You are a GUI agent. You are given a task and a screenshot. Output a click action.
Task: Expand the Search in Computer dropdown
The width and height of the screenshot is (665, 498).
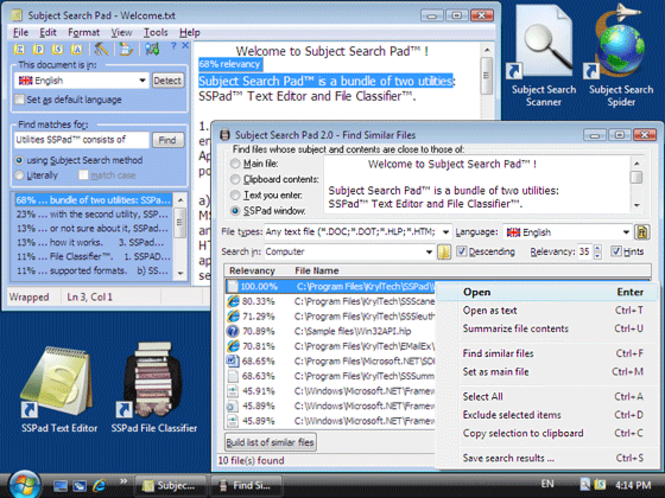pyautogui.click(x=429, y=252)
